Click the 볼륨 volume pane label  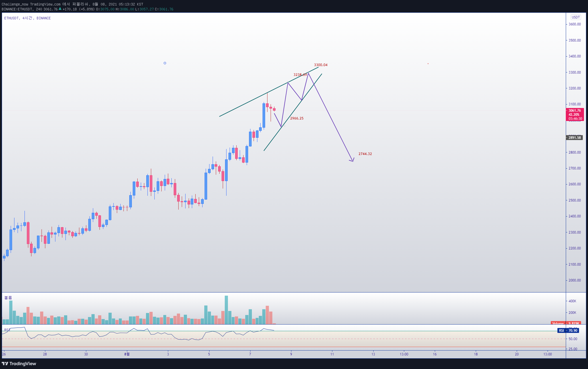[8, 298]
